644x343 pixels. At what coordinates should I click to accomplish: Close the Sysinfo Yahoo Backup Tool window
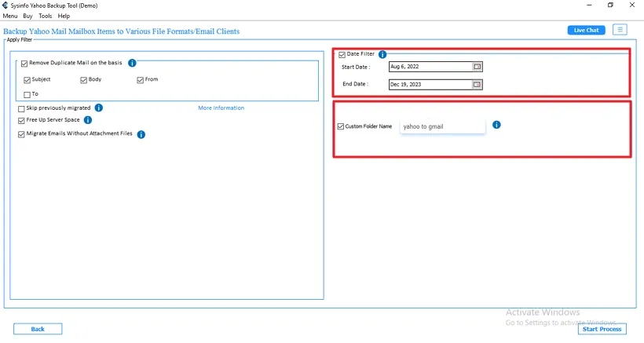[x=632, y=5]
